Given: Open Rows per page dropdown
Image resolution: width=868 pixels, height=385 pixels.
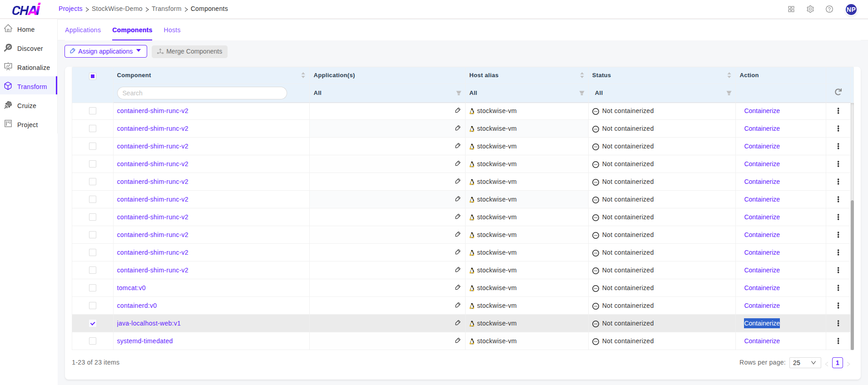Looking at the screenshot, I should [805, 363].
